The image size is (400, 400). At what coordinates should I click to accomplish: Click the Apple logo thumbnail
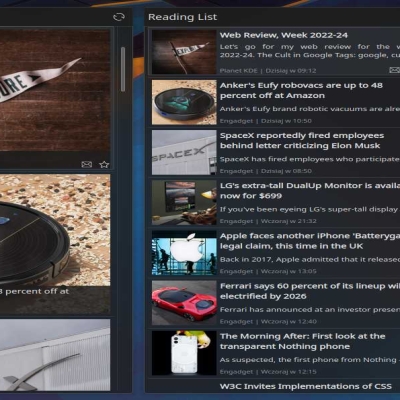(184, 253)
